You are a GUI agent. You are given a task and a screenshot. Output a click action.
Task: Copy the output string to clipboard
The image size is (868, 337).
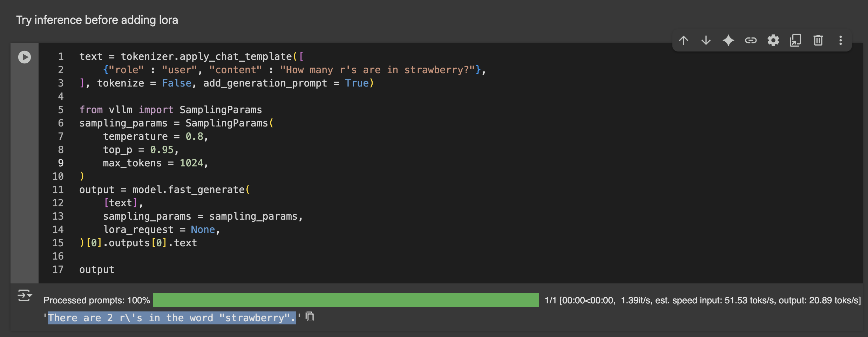[x=310, y=317]
